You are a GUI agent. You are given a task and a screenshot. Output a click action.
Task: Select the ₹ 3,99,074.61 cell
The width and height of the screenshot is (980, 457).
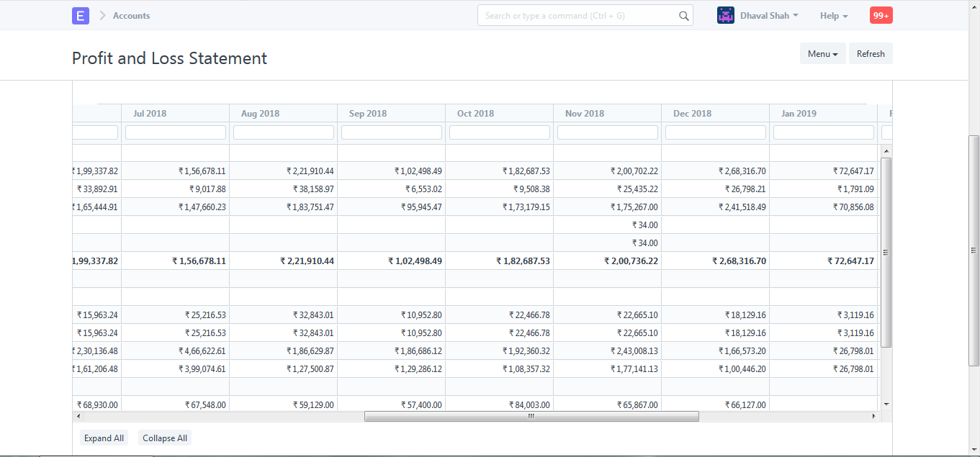tap(176, 369)
